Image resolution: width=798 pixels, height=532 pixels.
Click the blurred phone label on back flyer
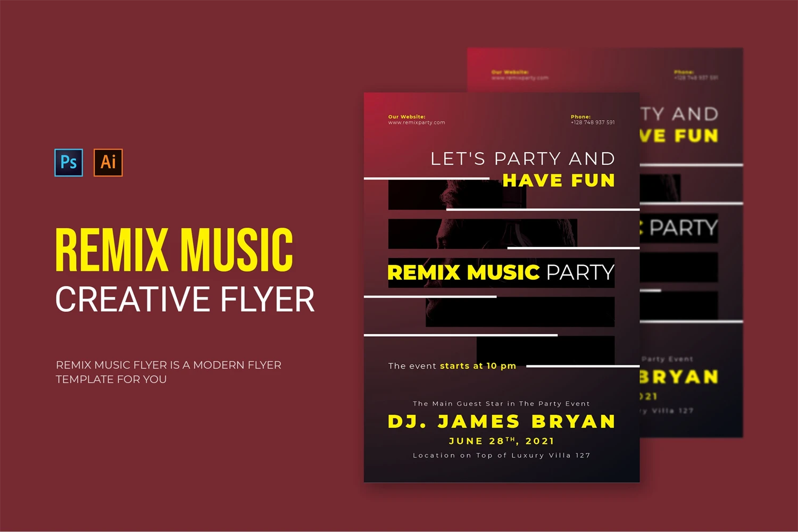pos(684,72)
